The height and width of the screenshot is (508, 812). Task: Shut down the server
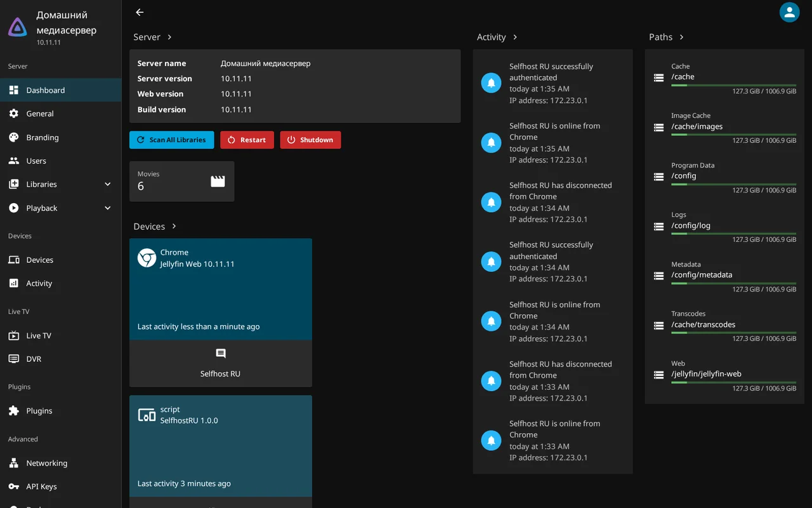coord(310,140)
